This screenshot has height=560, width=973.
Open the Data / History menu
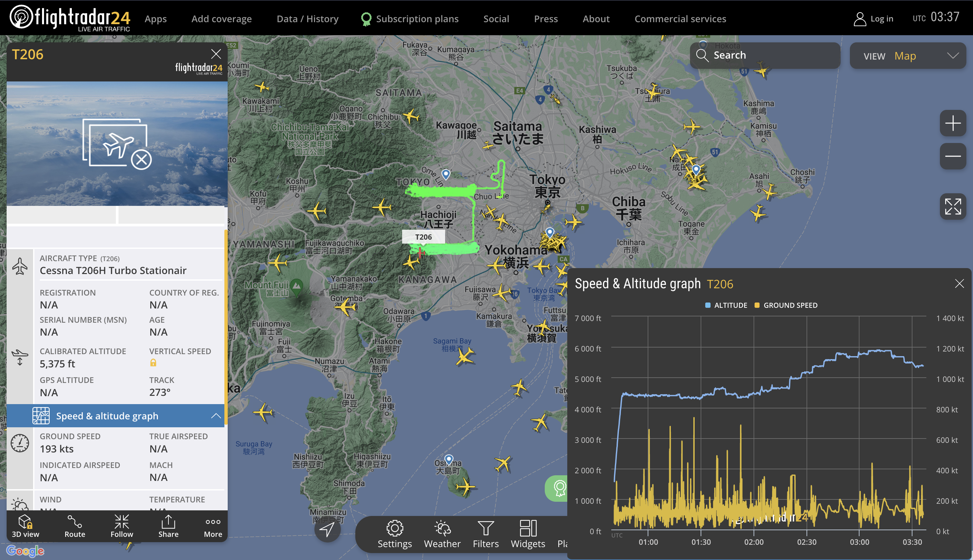(x=308, y=19)
